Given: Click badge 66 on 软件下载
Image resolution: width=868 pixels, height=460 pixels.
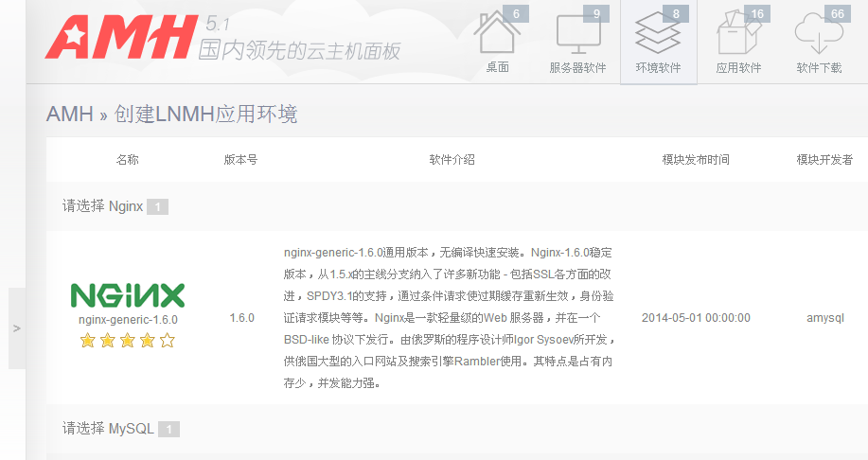Looking at the screenshot, I should click(x=837, y=13).
